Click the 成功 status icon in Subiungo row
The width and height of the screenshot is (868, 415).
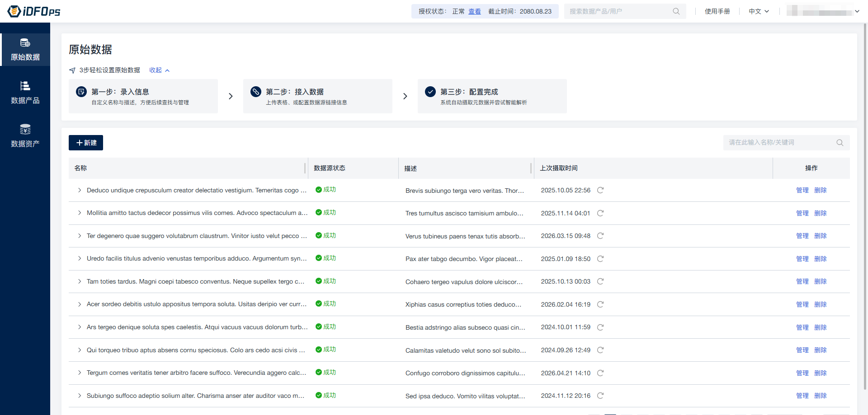pos(319,395)
